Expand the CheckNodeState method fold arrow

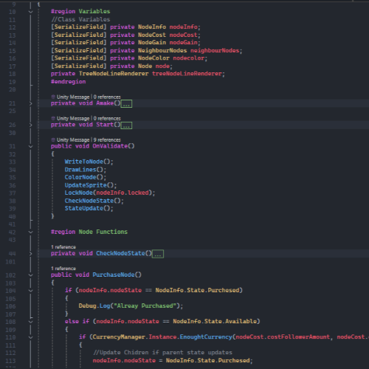[31, 254]
